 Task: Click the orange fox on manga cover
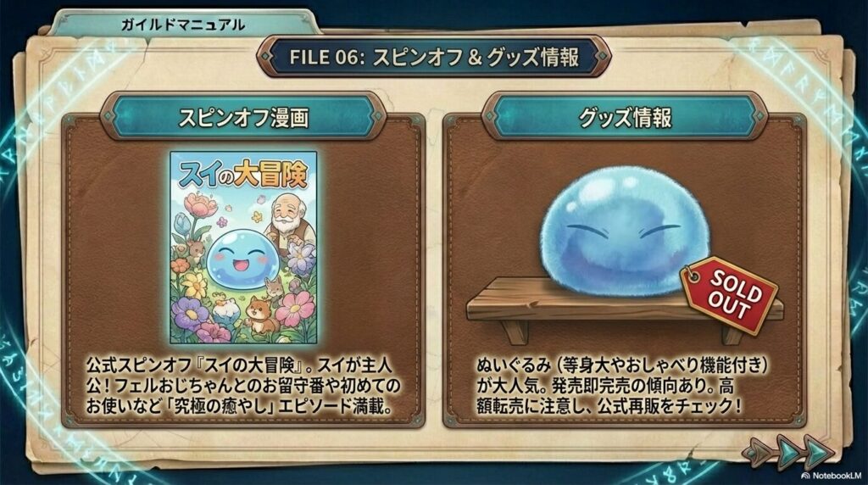[263, 314]
